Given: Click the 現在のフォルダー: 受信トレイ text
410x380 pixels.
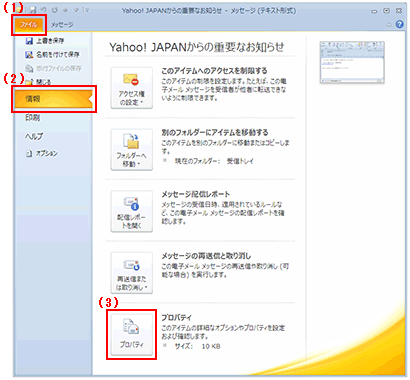Looking at the screenshot, I should coord(214,161).
